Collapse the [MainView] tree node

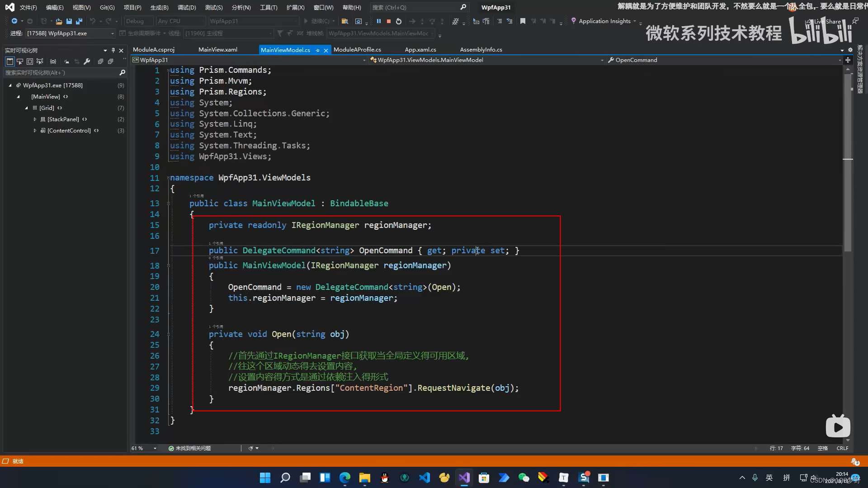[x=19, y=96]
